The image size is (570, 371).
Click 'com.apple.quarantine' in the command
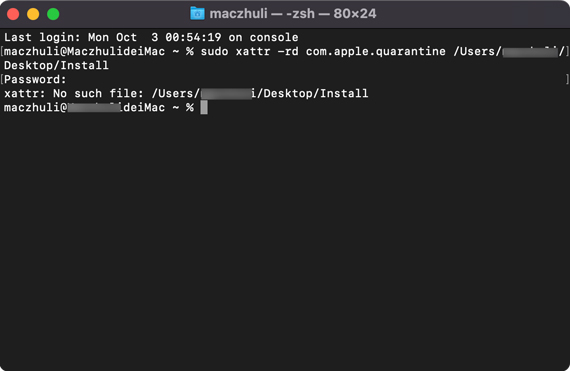click(376, 52)
